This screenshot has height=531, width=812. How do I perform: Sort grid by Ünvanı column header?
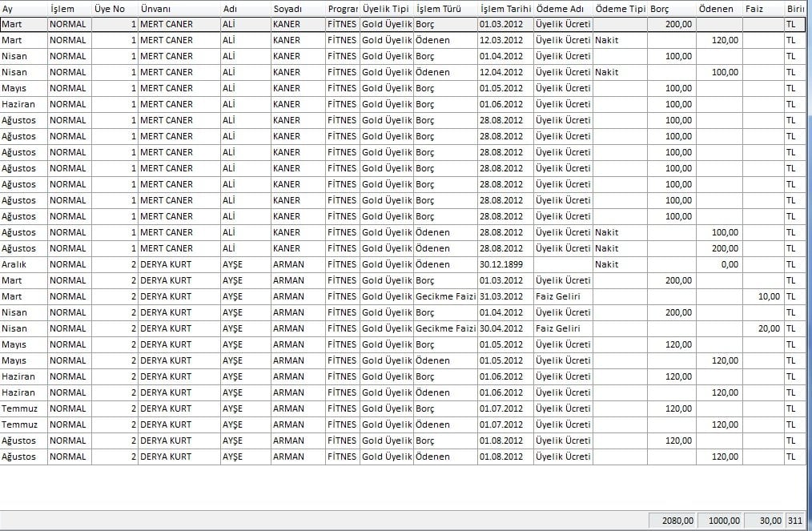tap(178, 8)
